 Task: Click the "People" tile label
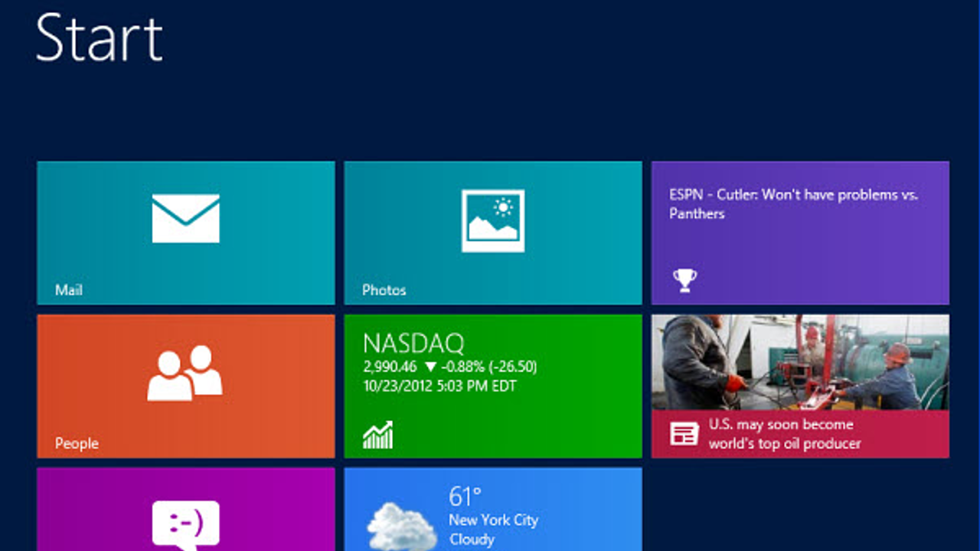[x=77, y=443]
